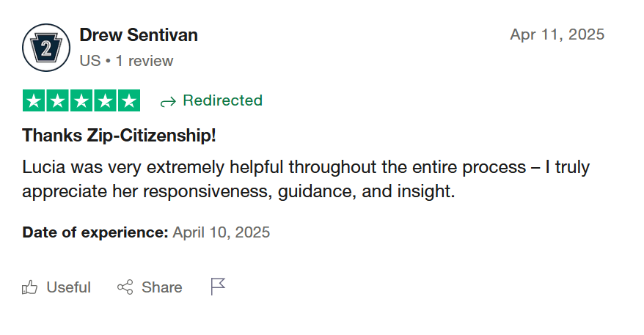This screenshot has width=644, height=335.
Task: Flag this review with the flag icon
Action: click(x=218, y=287)
